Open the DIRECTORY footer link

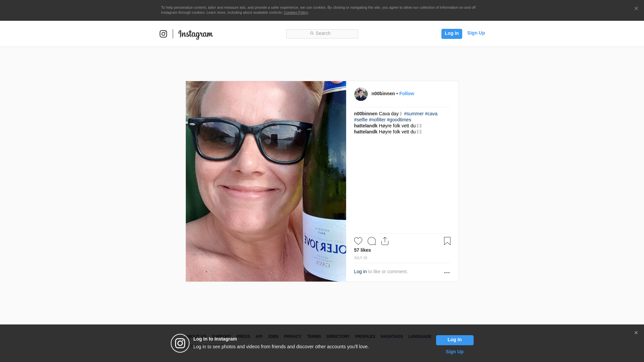point(338,337)
